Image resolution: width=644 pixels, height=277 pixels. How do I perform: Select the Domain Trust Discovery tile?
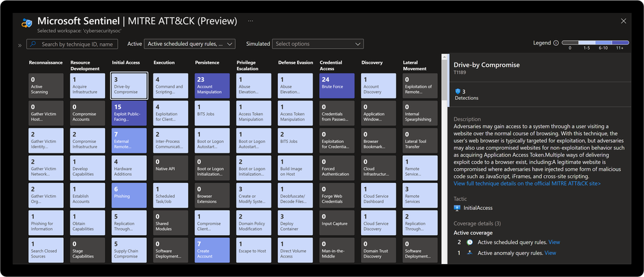coord(378,250)
